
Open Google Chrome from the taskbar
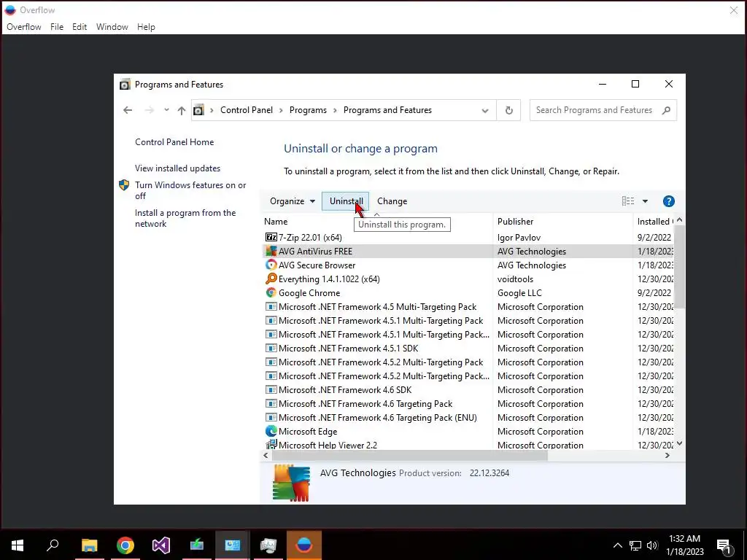[125, 545]
